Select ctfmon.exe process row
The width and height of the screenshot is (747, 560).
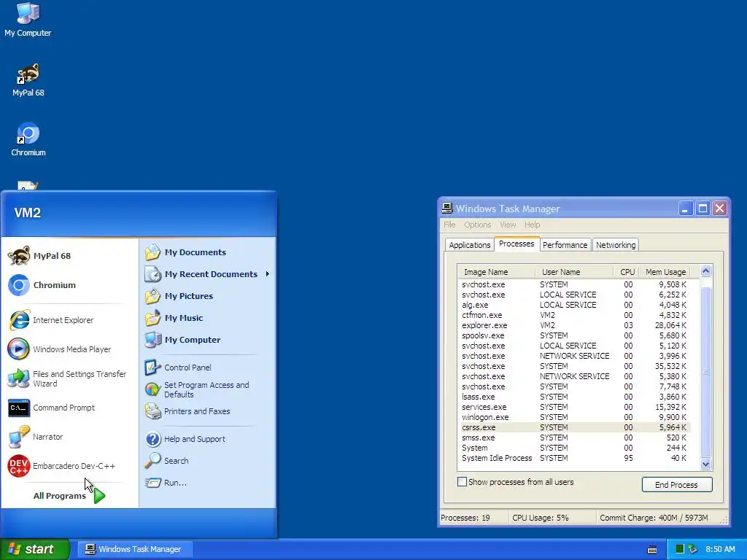tap(575, 315)
